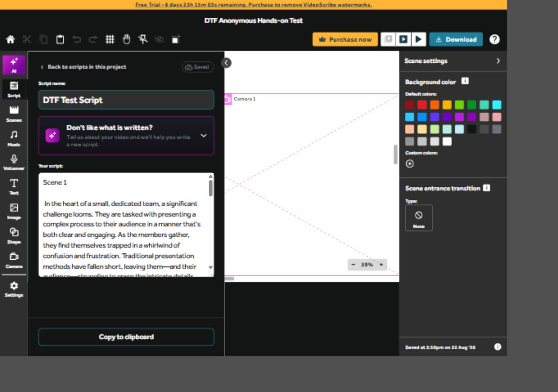
Task: Collapse the left script panel
Action: (226, 63)
